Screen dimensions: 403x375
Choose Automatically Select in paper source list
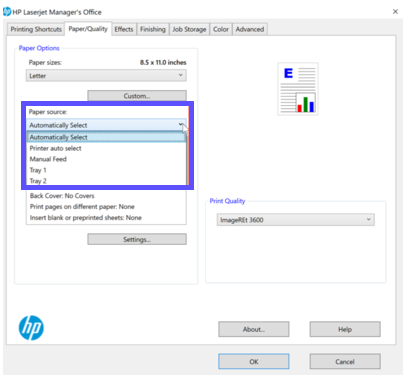click(106, 137)
